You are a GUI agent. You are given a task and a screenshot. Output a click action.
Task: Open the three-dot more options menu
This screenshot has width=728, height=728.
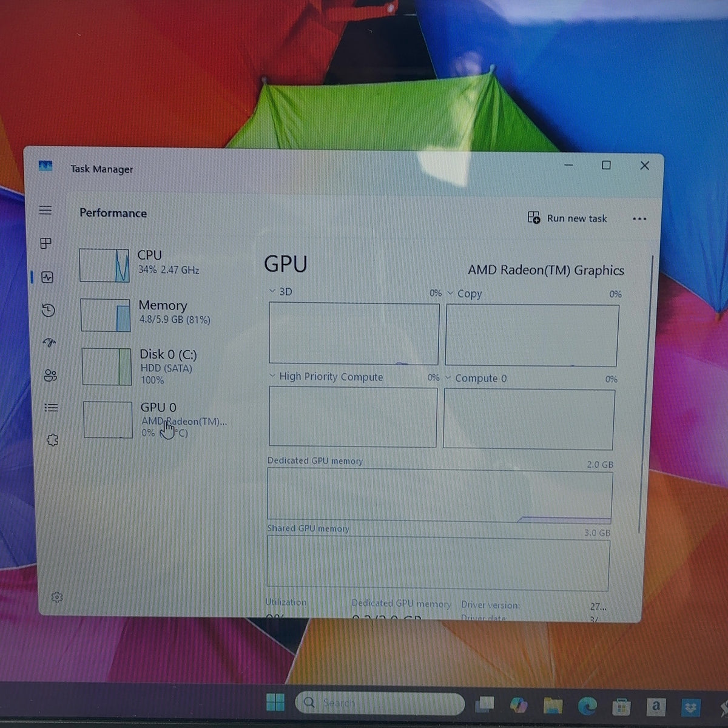click(x=639, y=219)
